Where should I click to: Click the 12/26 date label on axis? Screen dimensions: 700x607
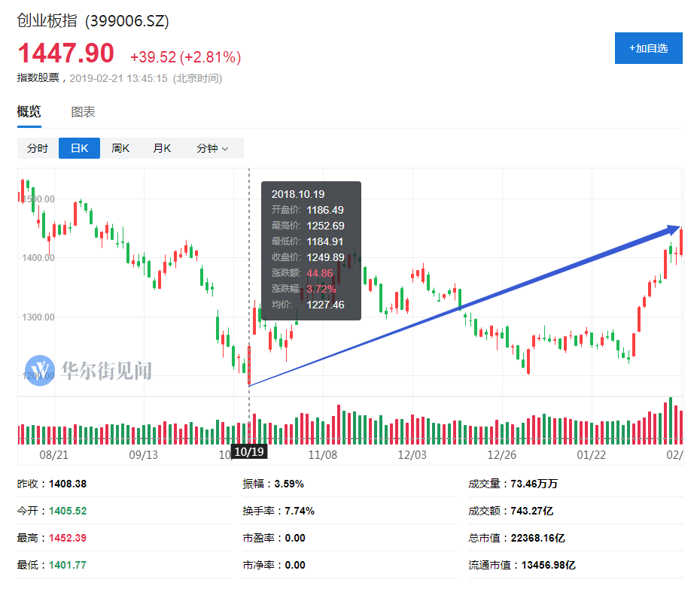tap(502, 455)
